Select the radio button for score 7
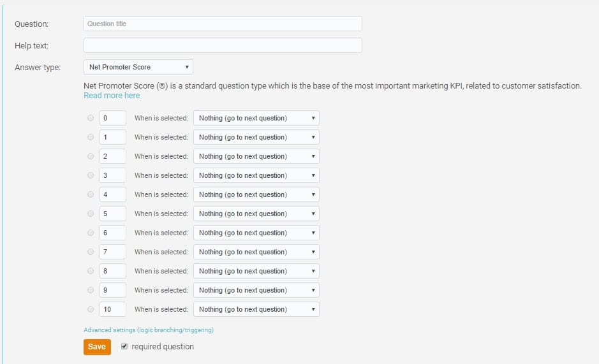This screenshot has width=599, height=364. 91,252
